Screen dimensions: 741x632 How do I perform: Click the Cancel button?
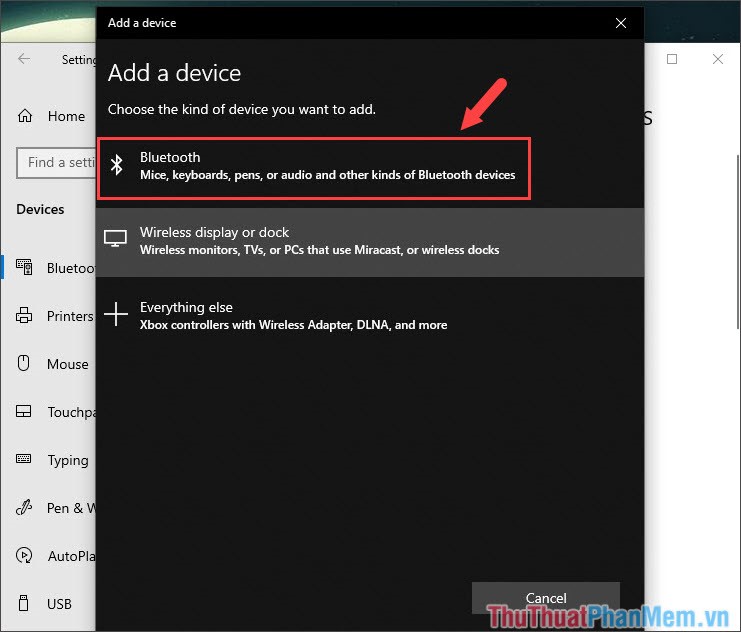545,598
